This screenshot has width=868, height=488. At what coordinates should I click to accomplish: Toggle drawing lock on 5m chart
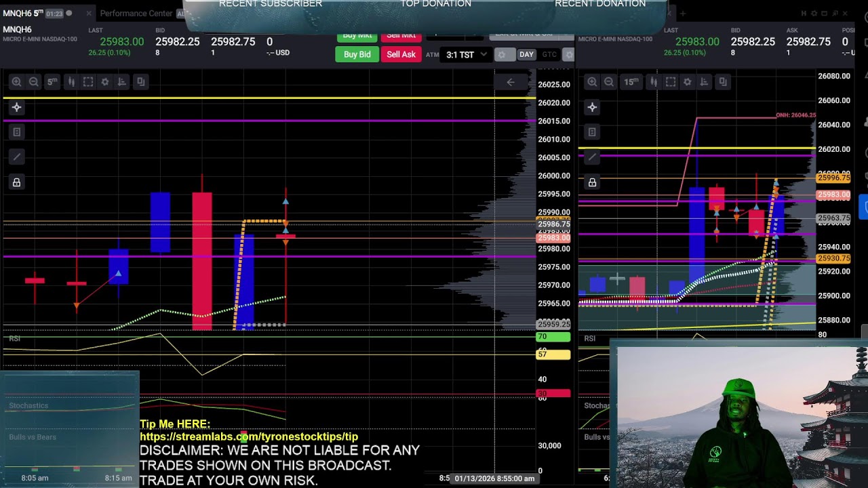(16, 182)
